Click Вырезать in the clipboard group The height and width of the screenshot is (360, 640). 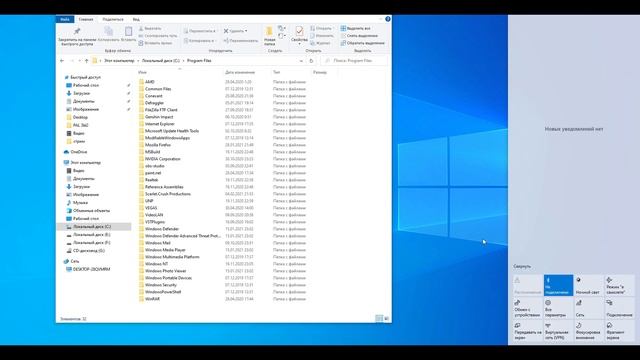tap(150, 29)
